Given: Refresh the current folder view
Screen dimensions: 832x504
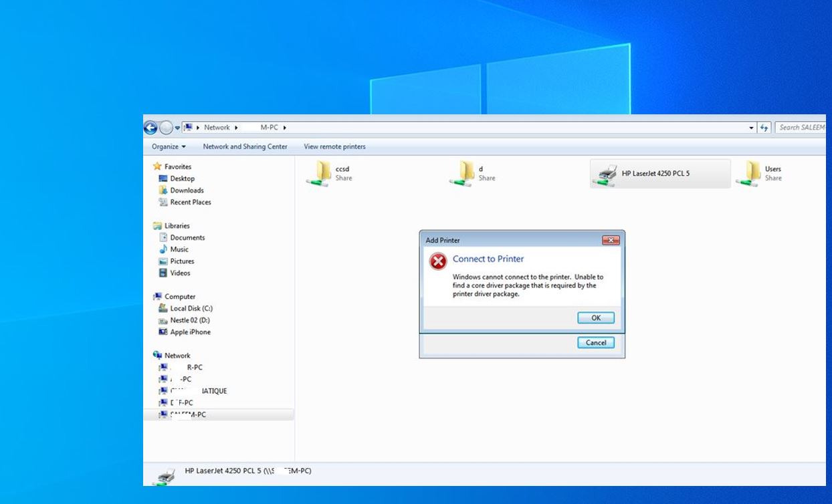Looking at the screenshot, I should 764,127.
